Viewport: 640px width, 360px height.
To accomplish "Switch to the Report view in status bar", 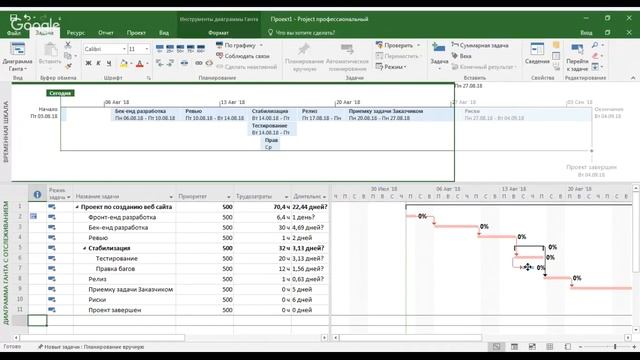I will click(568, 347).
